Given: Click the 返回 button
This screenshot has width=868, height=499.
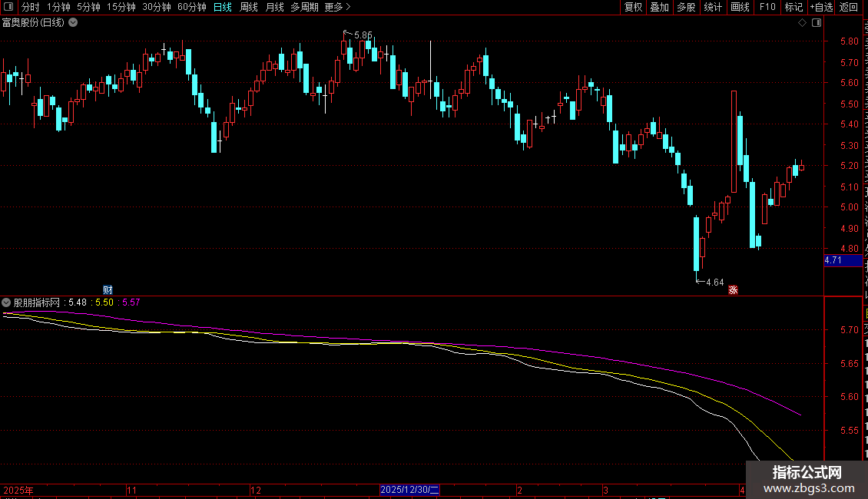Looking at the screenshot, I should point(849,7).
